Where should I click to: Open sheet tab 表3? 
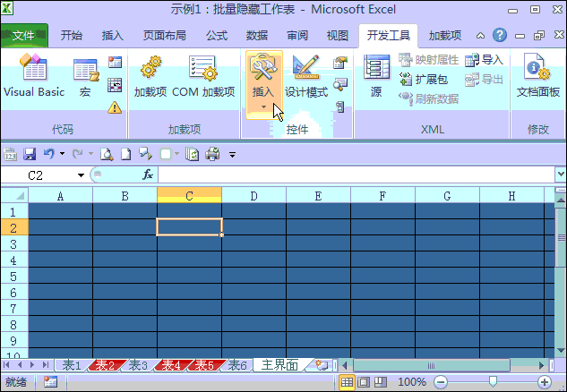[x=138, y=365]
